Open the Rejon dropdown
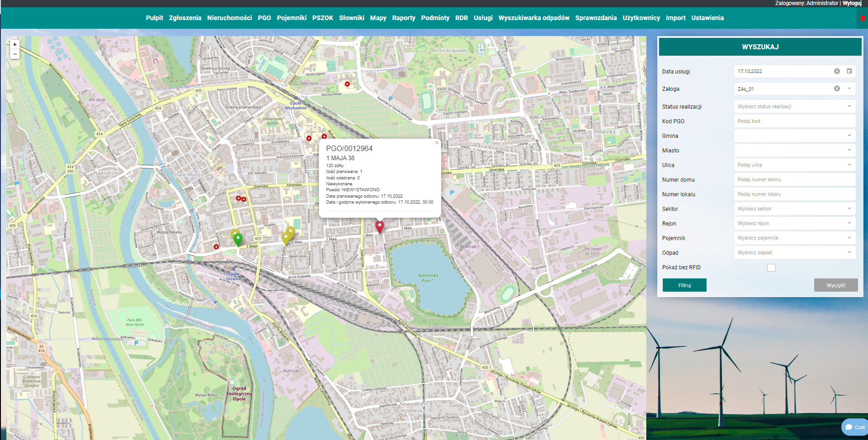This screenshot has width=868, height=440. 795,223
